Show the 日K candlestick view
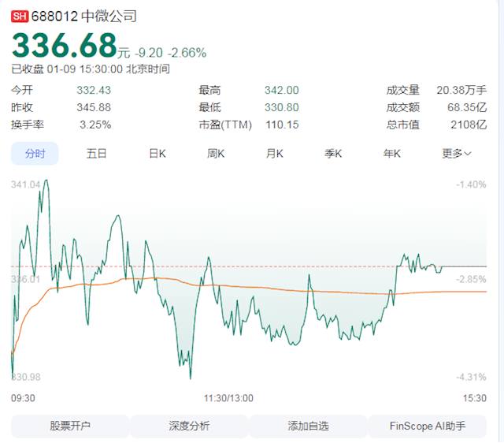Screen dimensions: 504x443 [x=157, y=154]
